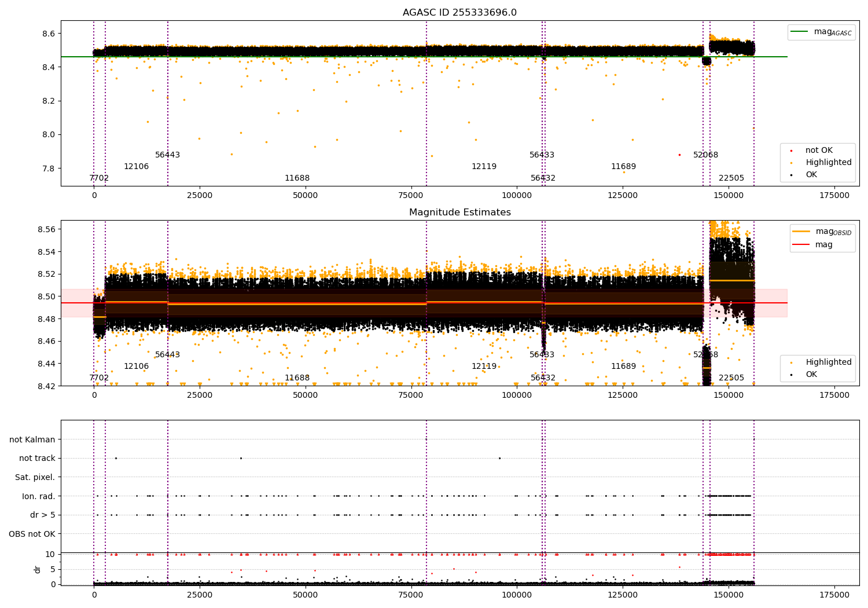Click obsid label 7702 in top plot

99,178
